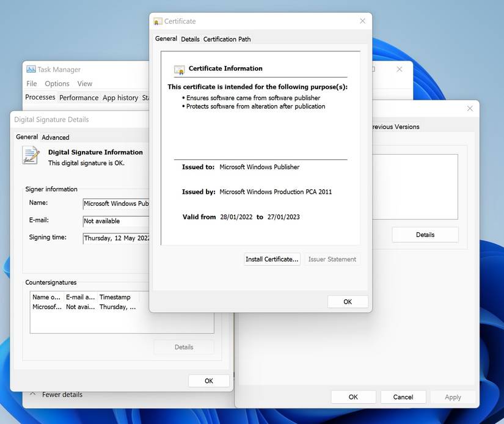Select the Performance tab in Task Manager

click(x=79, y=97)
